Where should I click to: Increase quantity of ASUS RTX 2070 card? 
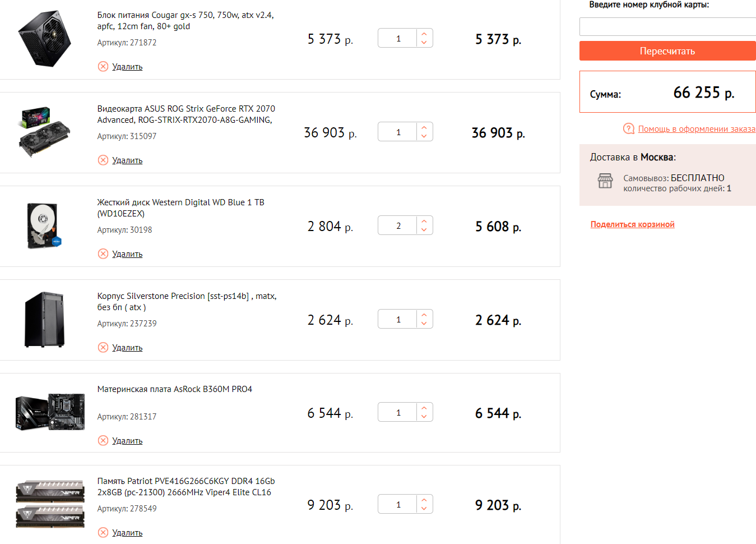pyautogui.click(x=424, y=127)
